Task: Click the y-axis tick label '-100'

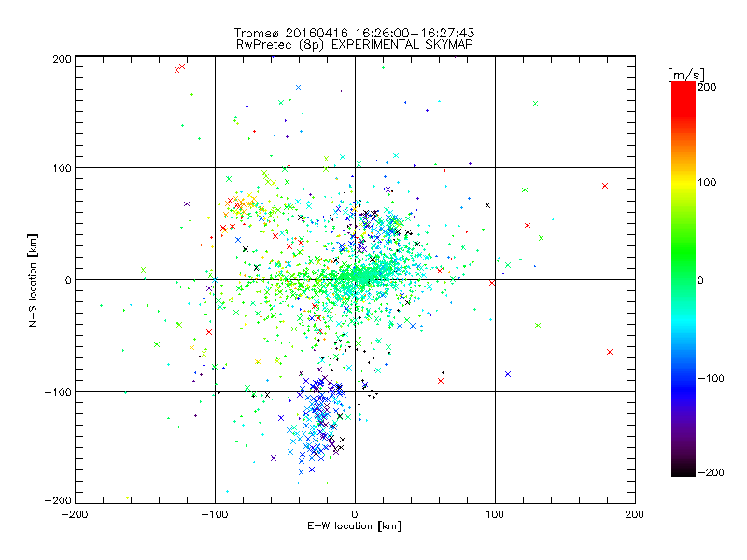Action: pos(58,392)
